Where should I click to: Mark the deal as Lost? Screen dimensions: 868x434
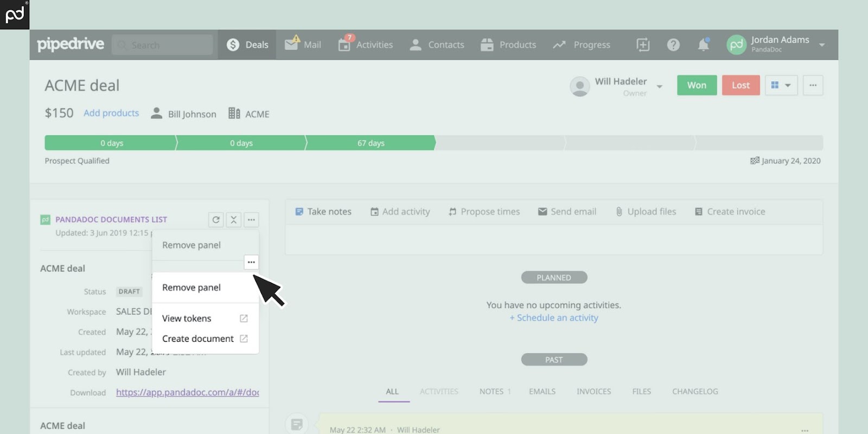(x=741, y=85)
